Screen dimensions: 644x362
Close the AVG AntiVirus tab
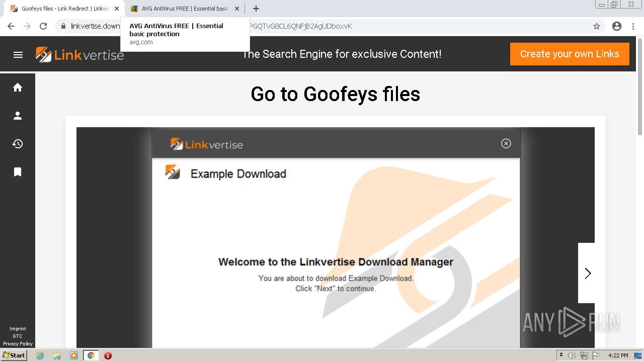(x=237, y=9)
